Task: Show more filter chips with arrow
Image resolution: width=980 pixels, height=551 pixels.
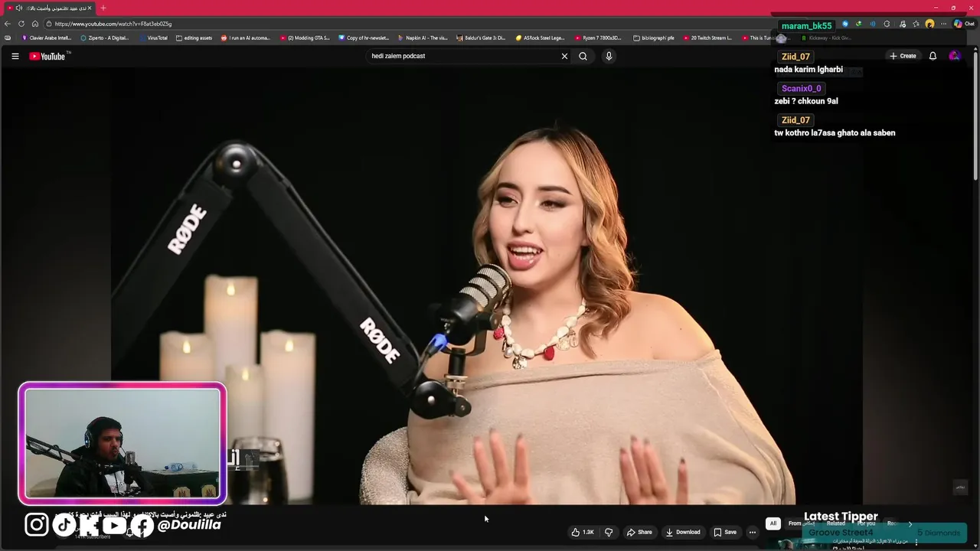Action: tap(910, 523)
